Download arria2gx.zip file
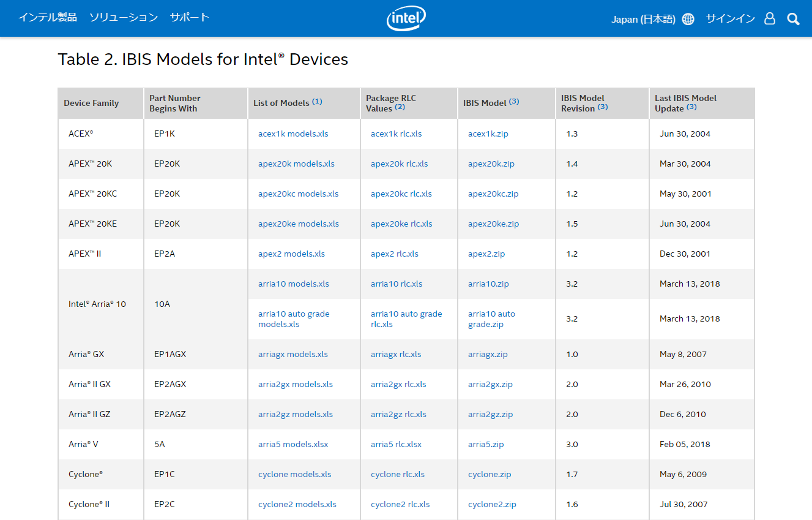 [x=490, y=384]
